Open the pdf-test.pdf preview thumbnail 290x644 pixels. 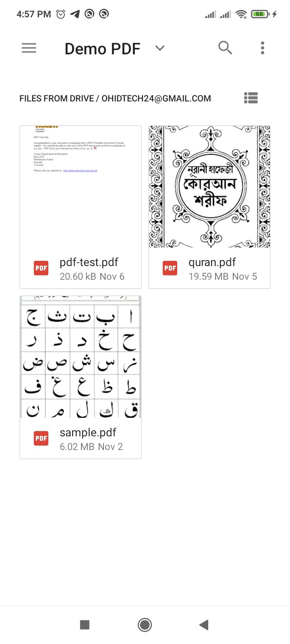click(x=81, y=186)
